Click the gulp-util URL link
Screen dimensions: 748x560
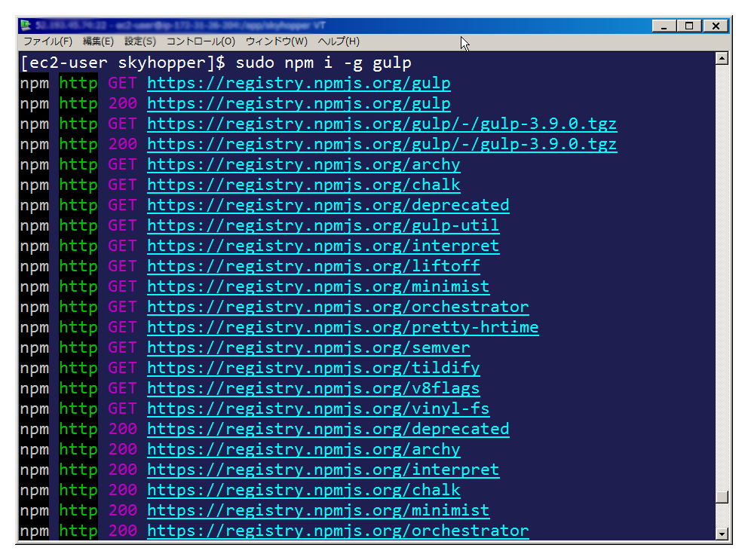tap(323, 225)
